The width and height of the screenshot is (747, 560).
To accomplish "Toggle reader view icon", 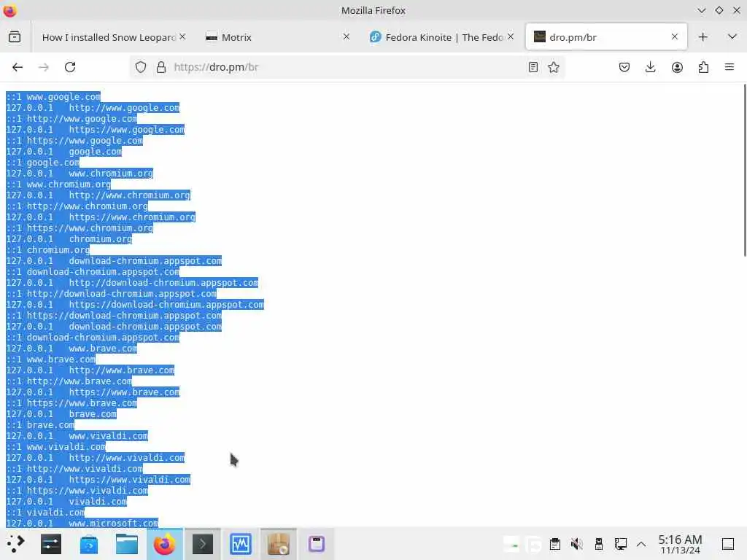I will click(x=533, y=67).
